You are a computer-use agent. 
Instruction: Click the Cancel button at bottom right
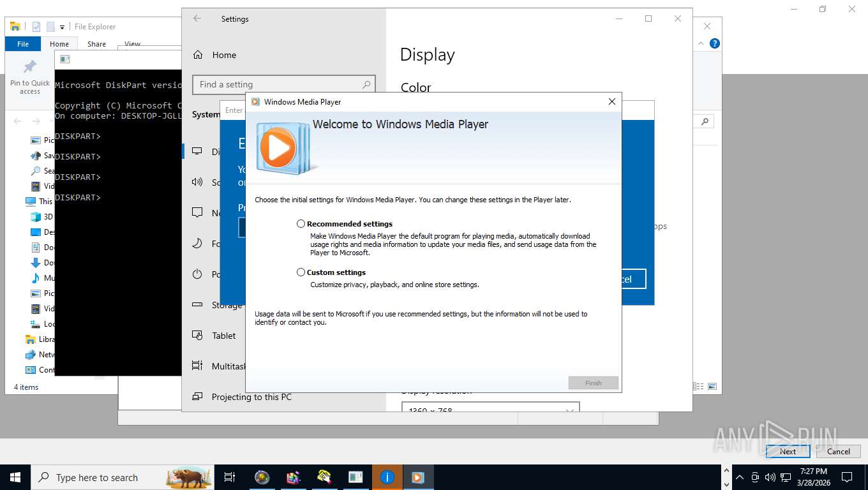839,451
